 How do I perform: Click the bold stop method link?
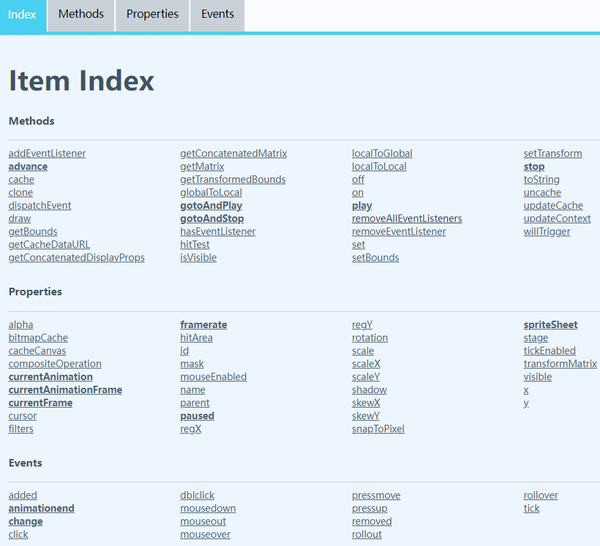tap(534, 167)
